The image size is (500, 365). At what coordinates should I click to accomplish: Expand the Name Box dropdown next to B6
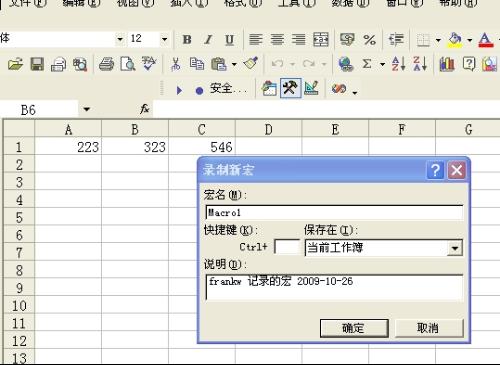(87, 109)
